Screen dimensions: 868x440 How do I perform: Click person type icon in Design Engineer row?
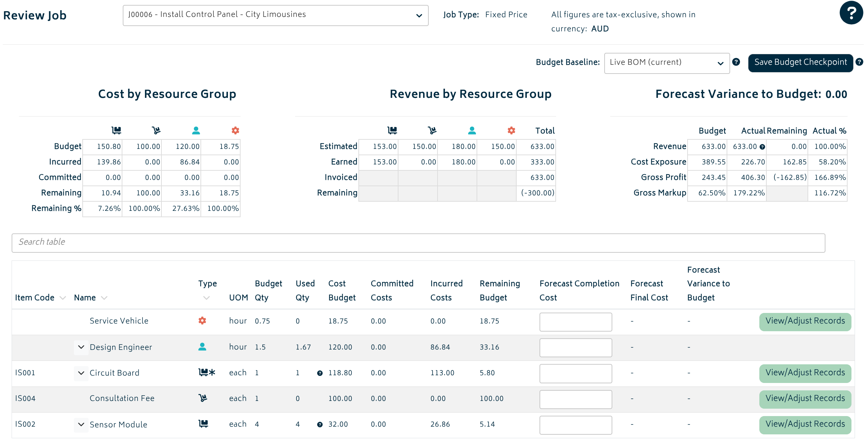click(202, 347)
